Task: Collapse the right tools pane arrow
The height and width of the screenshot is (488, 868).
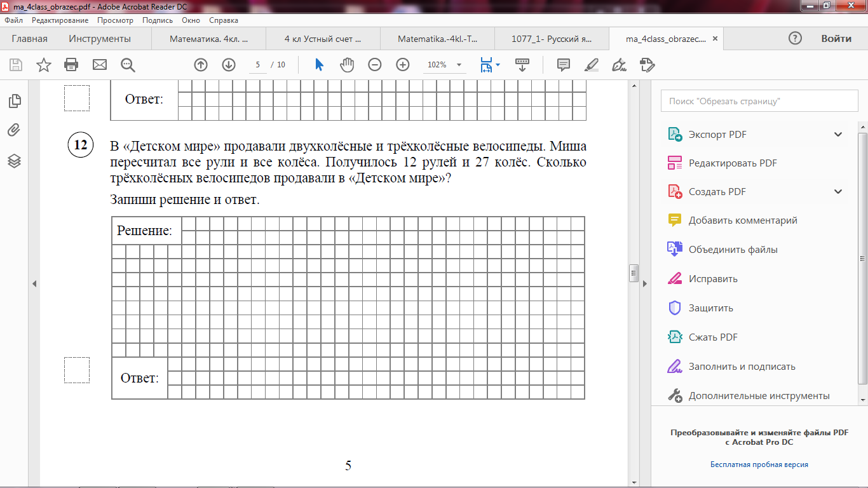Action: click(x=644, y=283)
